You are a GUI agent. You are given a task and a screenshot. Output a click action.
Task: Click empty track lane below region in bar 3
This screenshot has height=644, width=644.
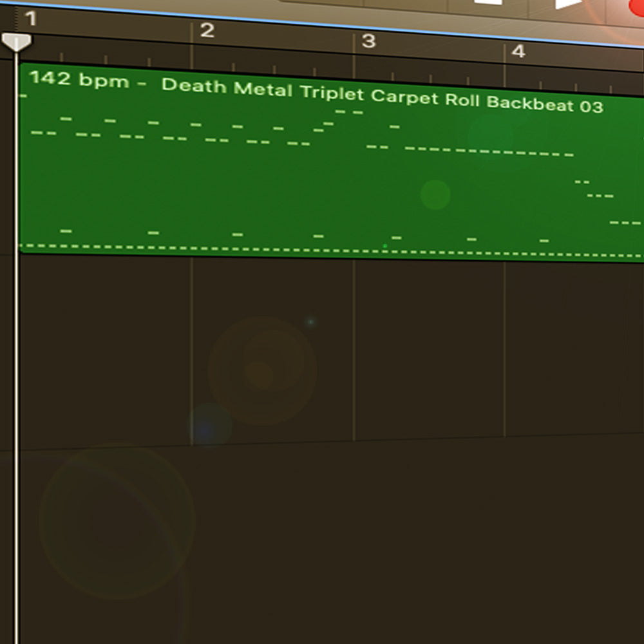pyautogui.click(x=429, y=349)
